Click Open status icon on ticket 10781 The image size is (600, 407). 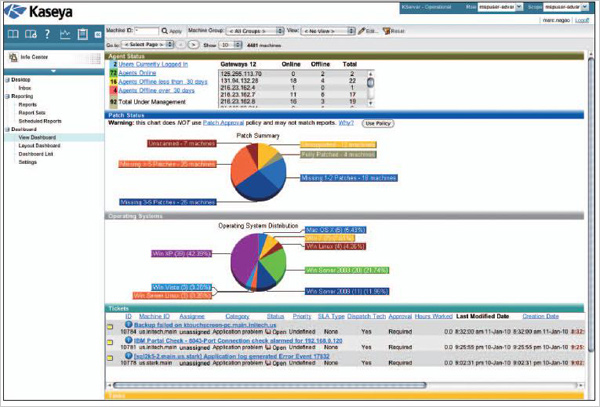pyautogui.click(x=268, y=347)
